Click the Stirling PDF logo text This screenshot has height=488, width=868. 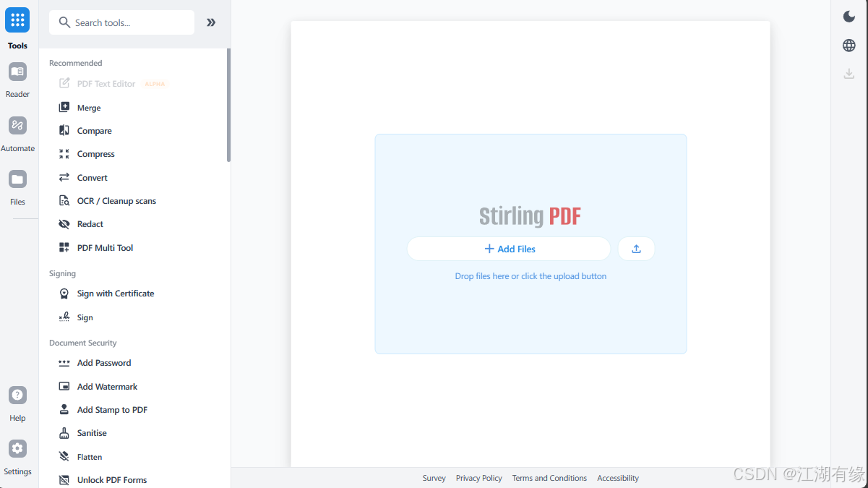(x=530, y=215)
